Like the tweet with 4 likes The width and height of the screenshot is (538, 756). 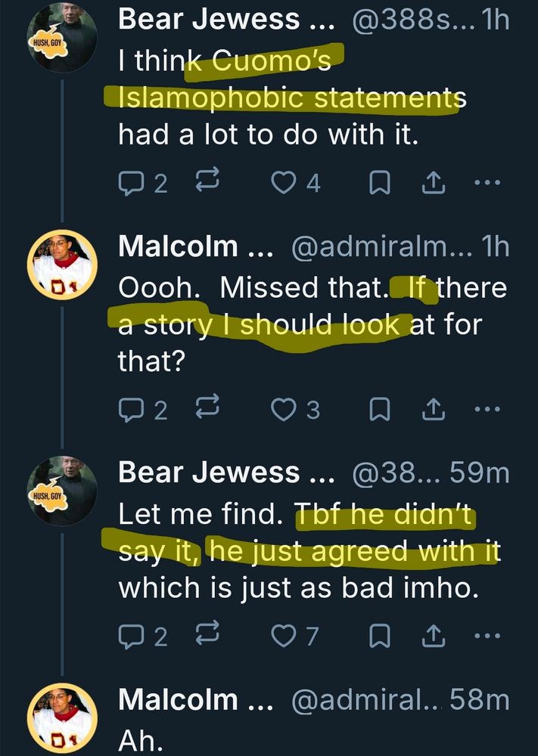[285, 184]
